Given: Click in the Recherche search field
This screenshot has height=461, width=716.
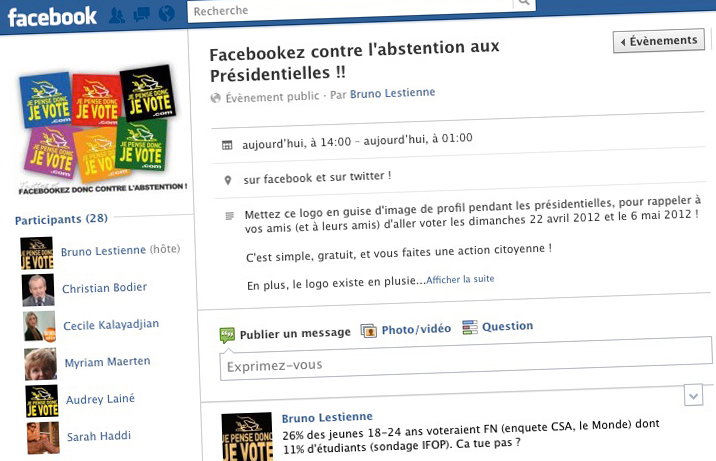Looking at the screenshot, I should (350, 9).
